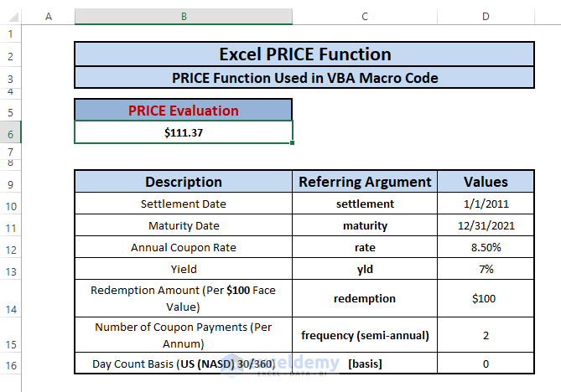
Task: Select row 6 header
Action: (x=10, y=132)
